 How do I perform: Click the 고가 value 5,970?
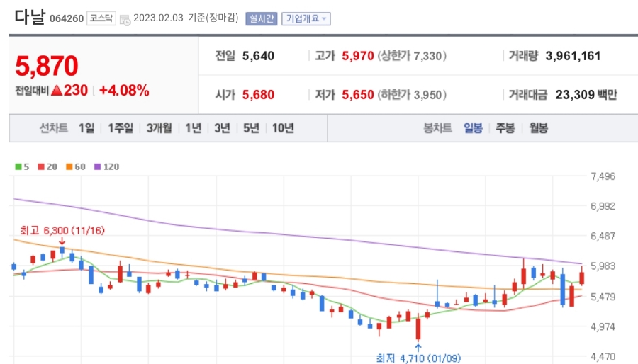click(x=358, y=56)
